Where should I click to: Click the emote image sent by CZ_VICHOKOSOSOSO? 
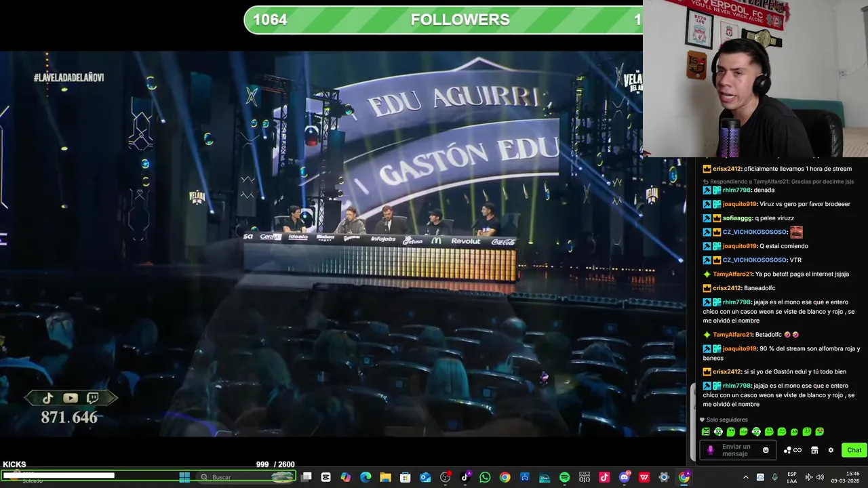pyautogui.click(x=796, y=232)
